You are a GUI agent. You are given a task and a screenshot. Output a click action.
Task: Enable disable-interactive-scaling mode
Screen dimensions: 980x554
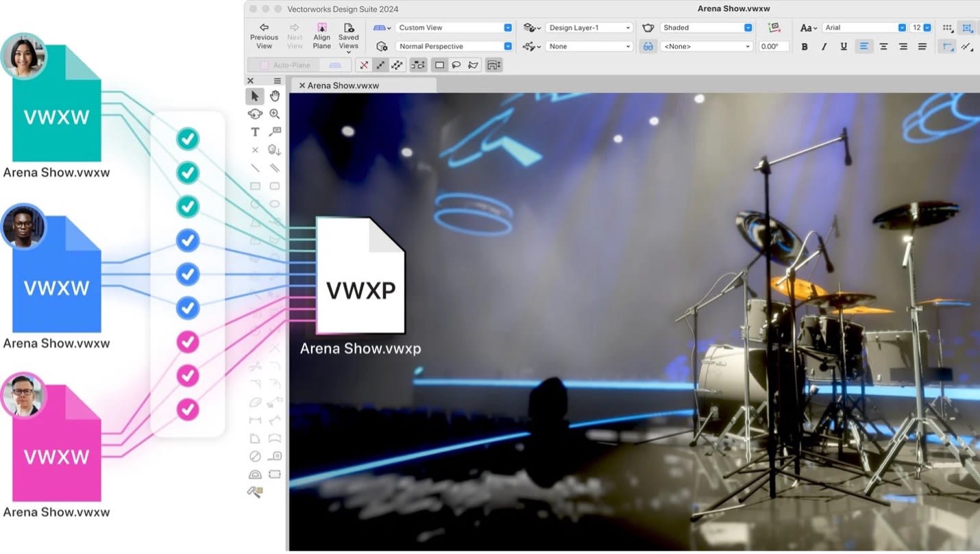point(364,65)
